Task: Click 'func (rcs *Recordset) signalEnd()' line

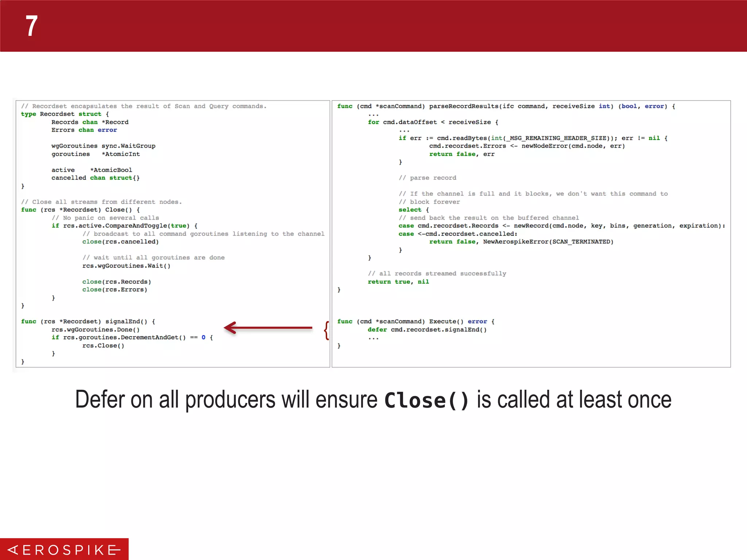Action: [x=88, y=322]
